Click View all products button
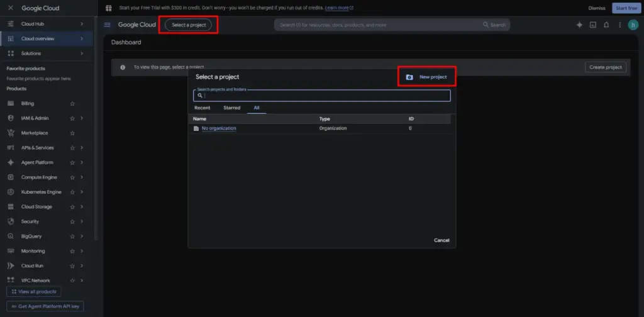Viewport: 644px width, 317px height. (x=34, y=292)
